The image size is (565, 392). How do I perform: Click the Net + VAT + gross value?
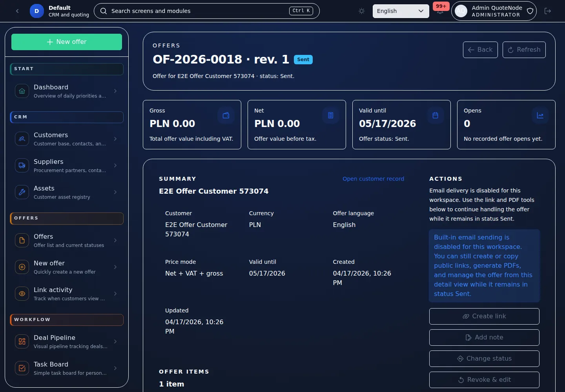point(194,273)
